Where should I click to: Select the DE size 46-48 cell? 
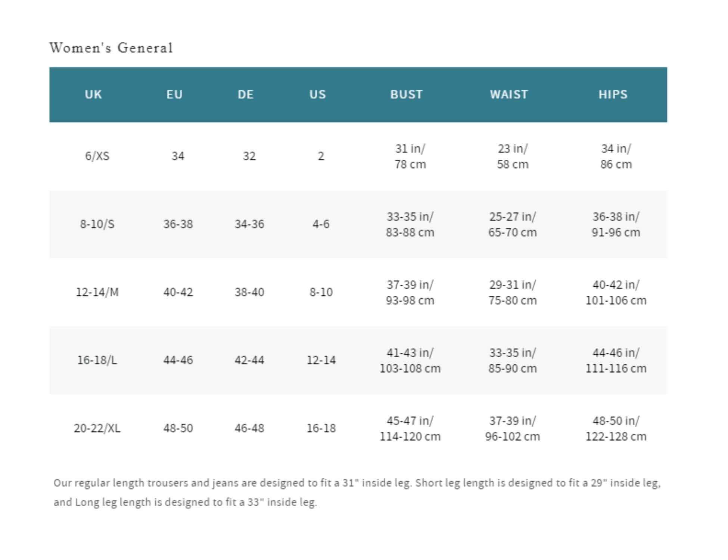(249, 428)
